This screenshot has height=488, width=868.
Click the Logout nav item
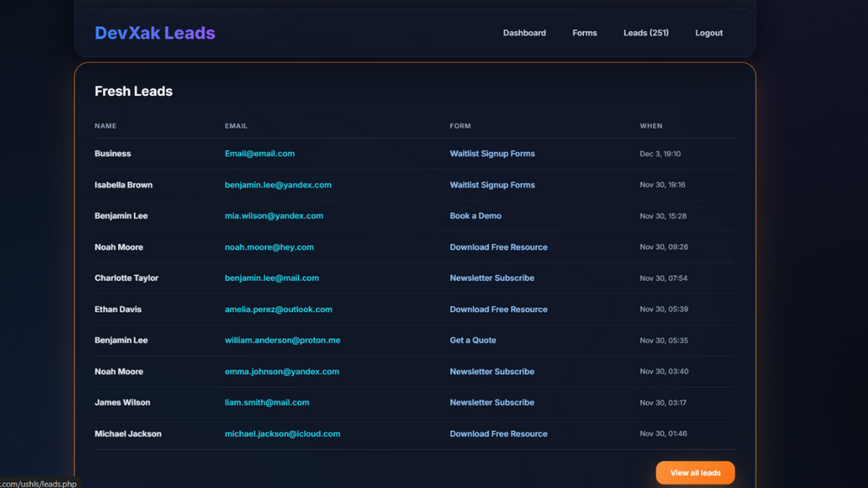(x=708, y=33)
